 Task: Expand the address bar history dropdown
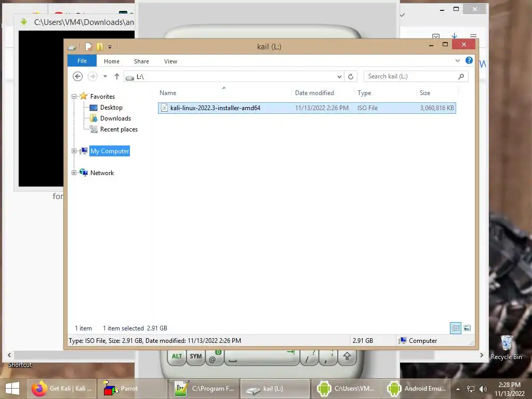(x=339, y=77)
